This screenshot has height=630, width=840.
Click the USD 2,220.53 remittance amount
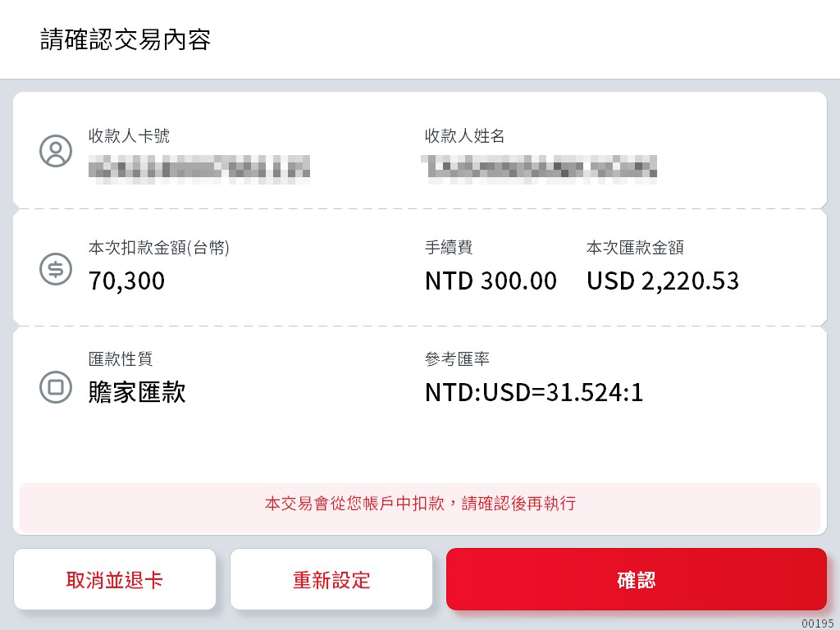click(x=663, y=281)
